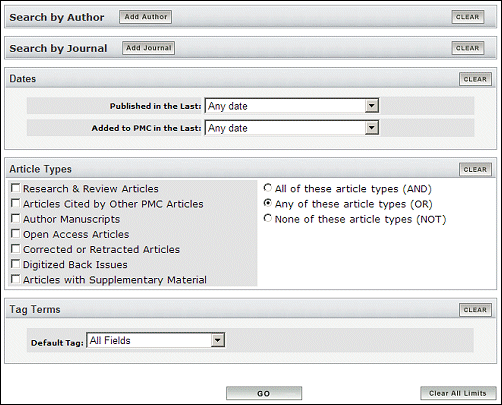Select Corrected or Retracted Articles checkbox
The image size is (502, 405).
pos(15,249)
